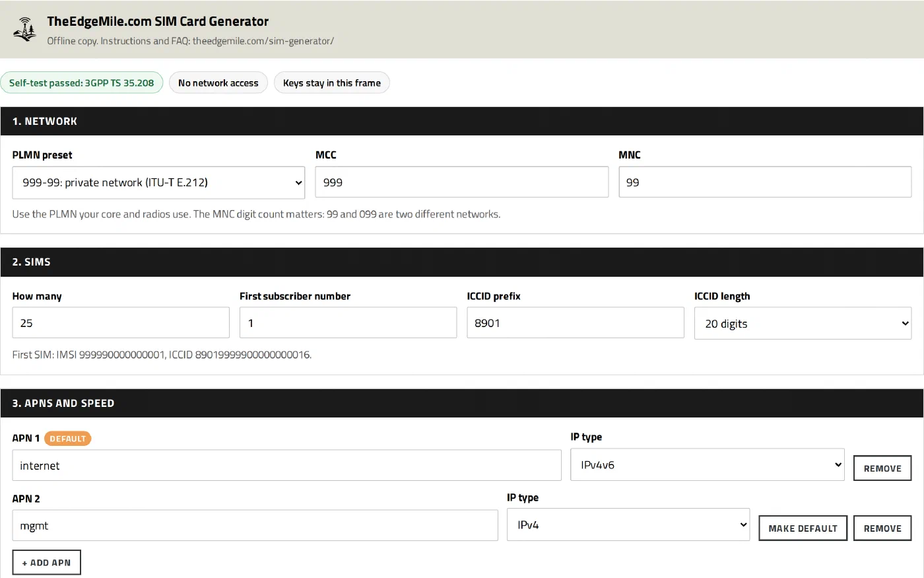
Task: Click the + ADD APN button
Action: pyautogui.click(x=46, y=562)
